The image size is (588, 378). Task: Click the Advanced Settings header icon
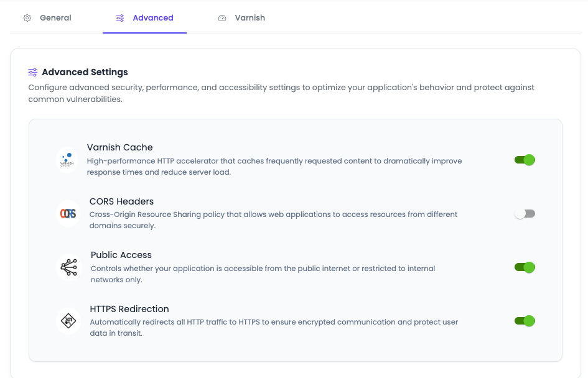tap(33, 71)
